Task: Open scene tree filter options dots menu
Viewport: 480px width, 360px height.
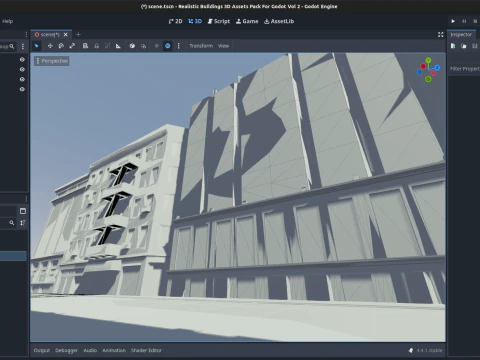Action: [x=23, y=46]
